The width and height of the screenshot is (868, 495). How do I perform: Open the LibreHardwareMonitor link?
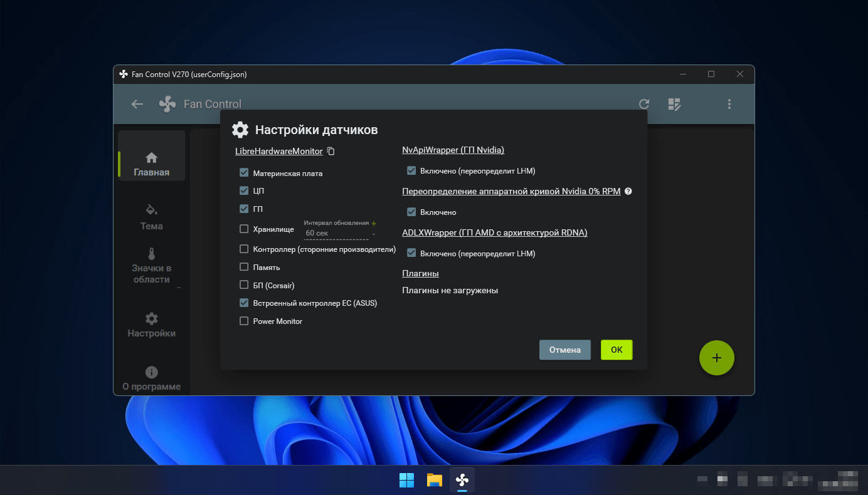coord(279,151)
